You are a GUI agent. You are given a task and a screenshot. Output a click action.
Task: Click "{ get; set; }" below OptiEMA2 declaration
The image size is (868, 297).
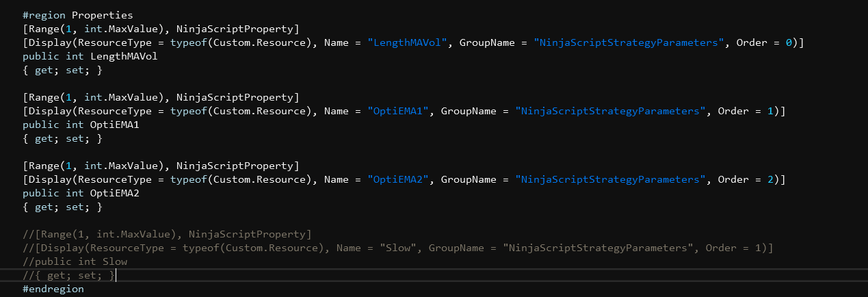pyautogui.click(x=62, y=207)
